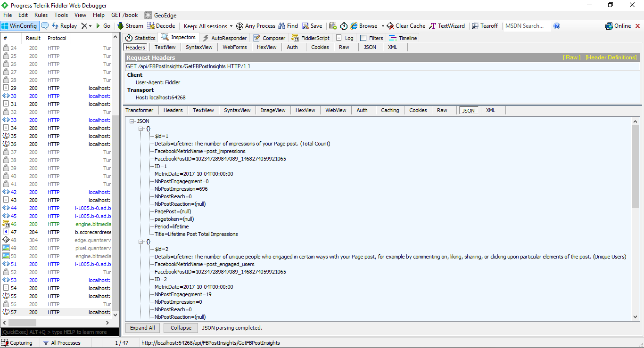The width and height of the screenshot is (644, 348).
Task: Open the TextWizard tool
Action: coord(447,26)
